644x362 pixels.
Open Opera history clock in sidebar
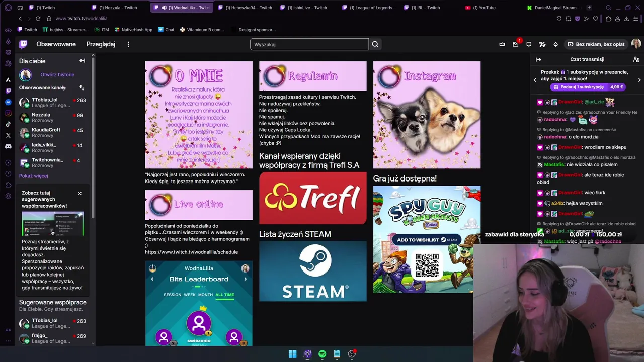pyautogui.click(x=8, y=173)
